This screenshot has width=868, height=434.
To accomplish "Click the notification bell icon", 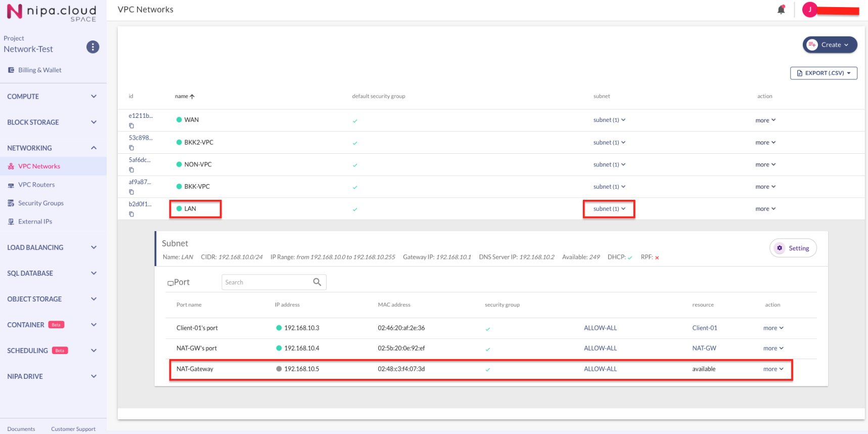I will click(x=781, y=10).
